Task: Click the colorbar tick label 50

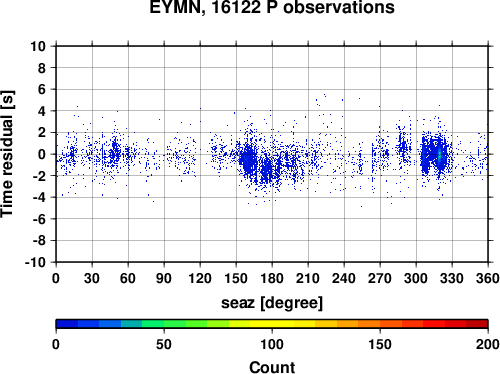Action: click(164, 344)
